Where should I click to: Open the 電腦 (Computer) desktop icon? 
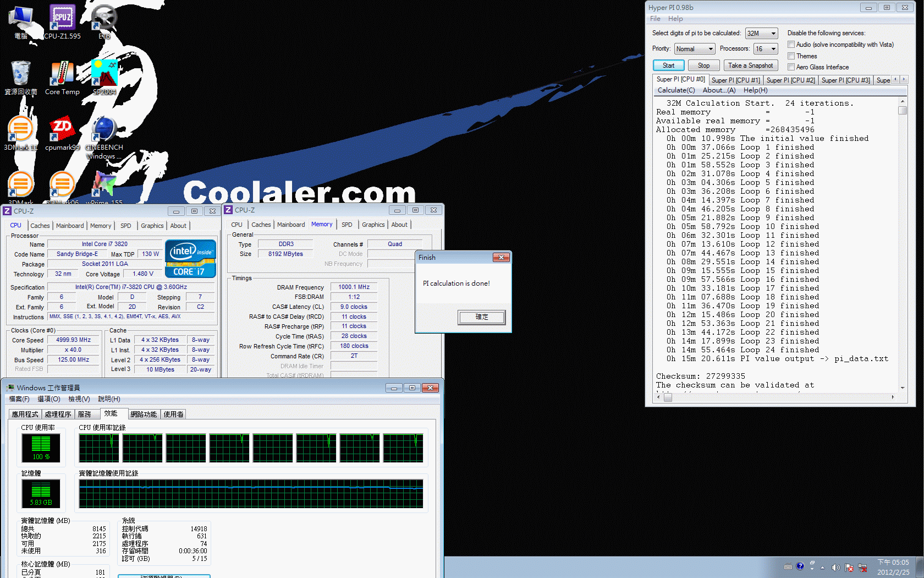pos(21,22)
